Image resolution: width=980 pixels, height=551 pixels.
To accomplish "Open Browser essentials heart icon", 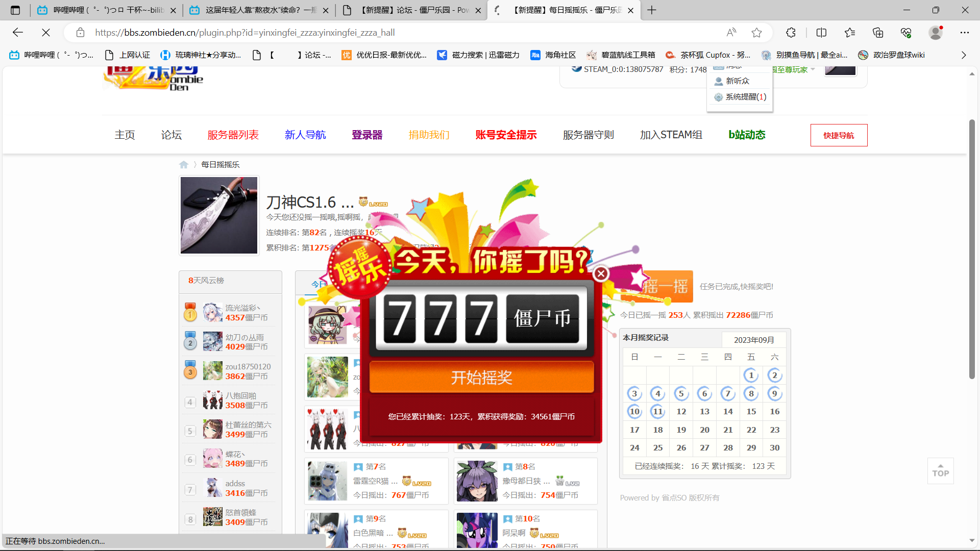I will pos(906,33).
